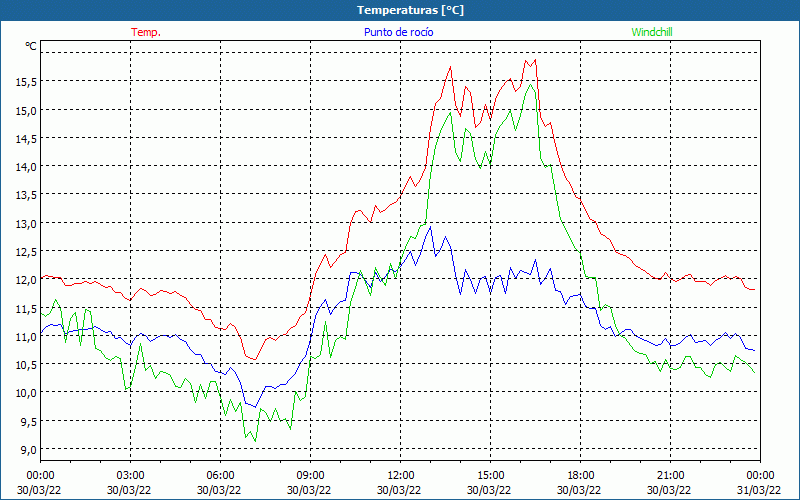
Task: Click the 12,5 y-axis value
Action: pyautogui.click(x=25, y=252)
